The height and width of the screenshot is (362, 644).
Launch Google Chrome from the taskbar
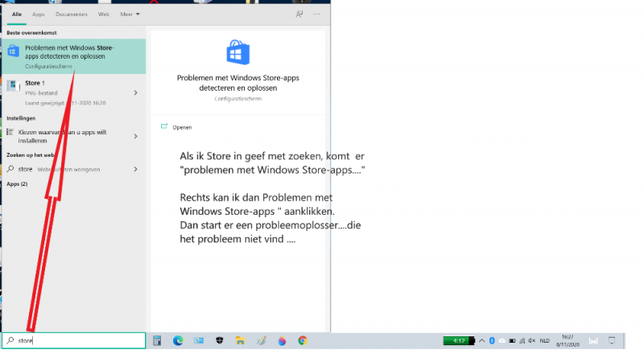coord(303,341)
